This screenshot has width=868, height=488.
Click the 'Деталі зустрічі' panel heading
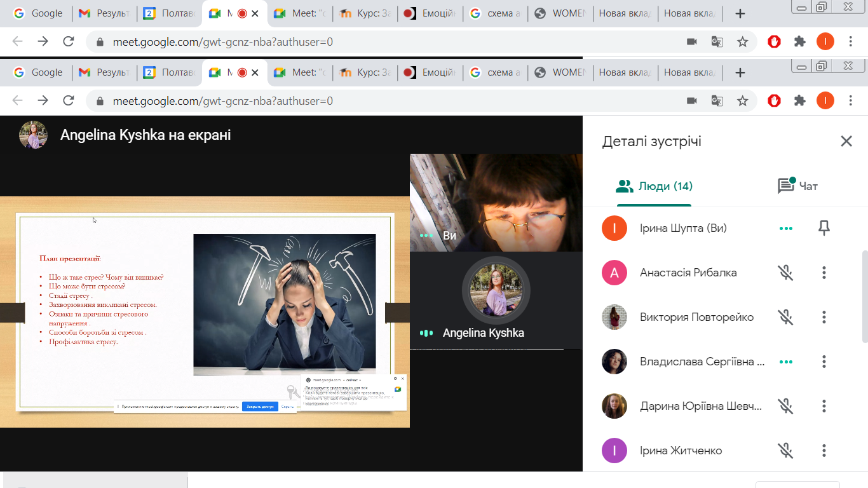click(x=652, y=141)
